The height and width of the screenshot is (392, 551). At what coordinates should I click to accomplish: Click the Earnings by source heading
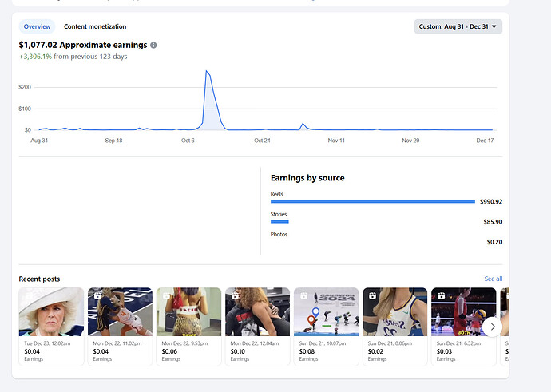[x=307, y=178]
